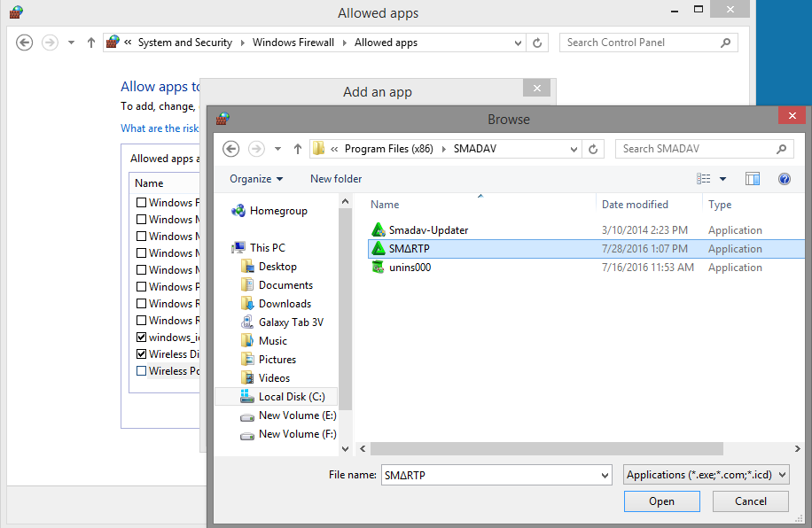The height and width of the screenshot is (528, 812).
Task: Click the Open button
Action: [x=662, y=501]
